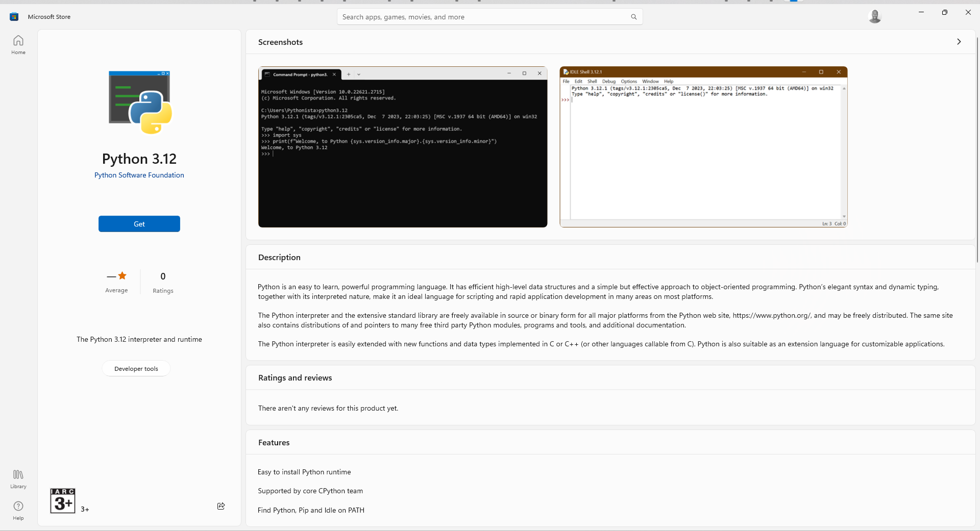The image size is (980, 531).
Task: Click the Ratings and reviews heading
Action: pyautogui.click(x=295, y=377)
